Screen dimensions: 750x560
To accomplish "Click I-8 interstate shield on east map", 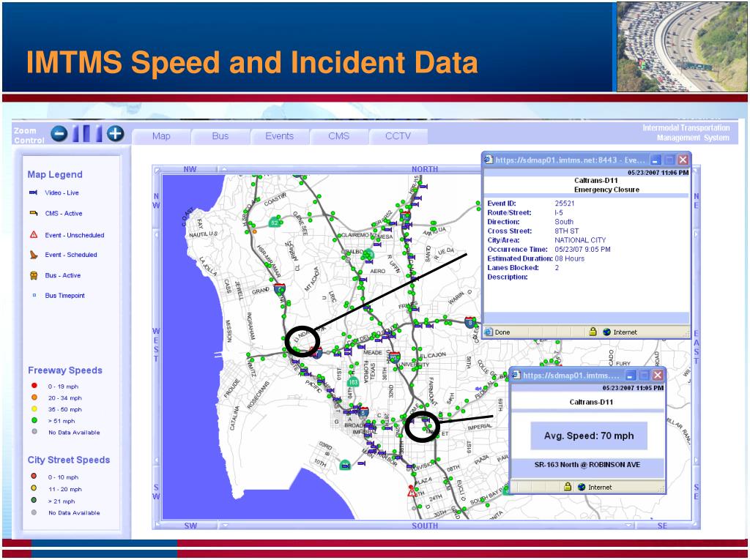I will tap(470, 322).
